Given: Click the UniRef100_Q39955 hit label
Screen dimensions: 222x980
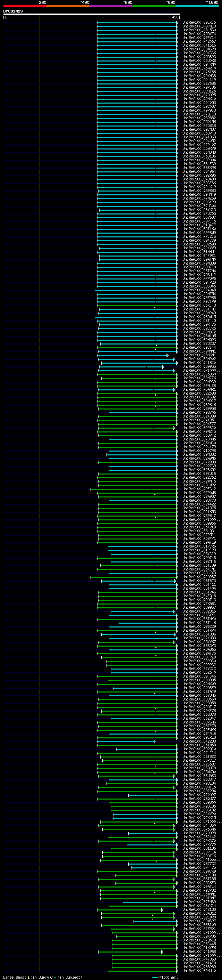Looking at the screenshot, I should pyautogui.click(x=199, y=366).
